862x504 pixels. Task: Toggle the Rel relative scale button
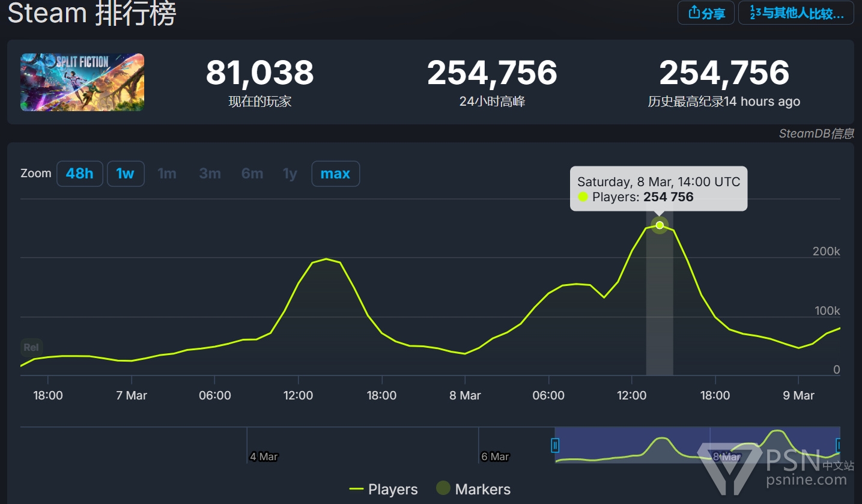31,347
